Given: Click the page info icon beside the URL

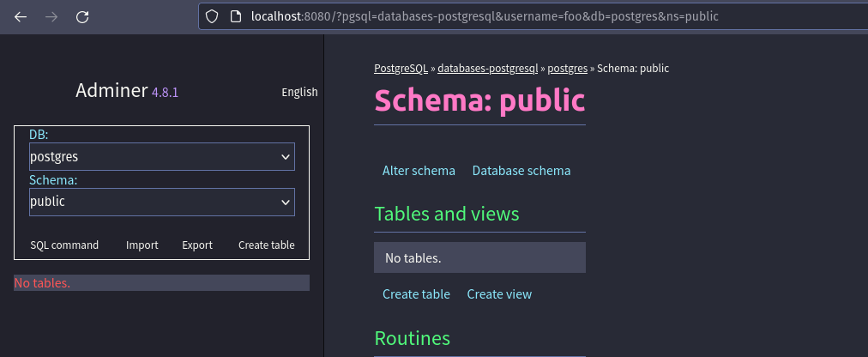Looking at the screenshot, I should (236, 16).
